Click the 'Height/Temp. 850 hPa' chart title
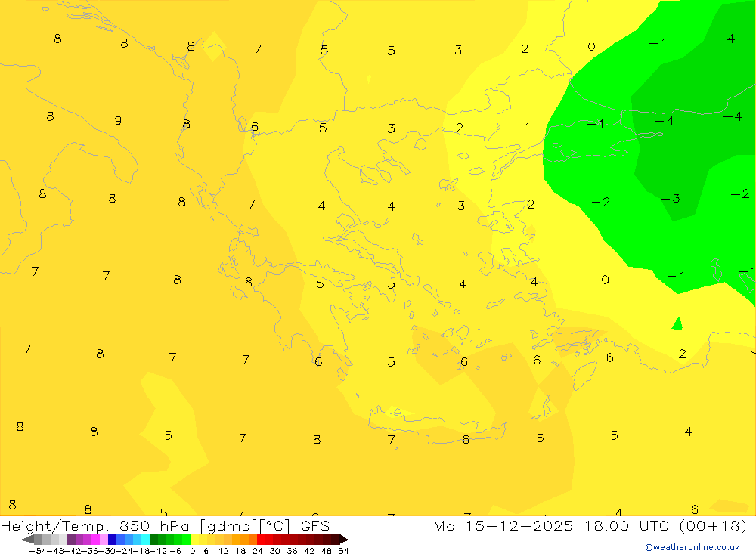This screenshot has height=554, width=756. (97, 526)
